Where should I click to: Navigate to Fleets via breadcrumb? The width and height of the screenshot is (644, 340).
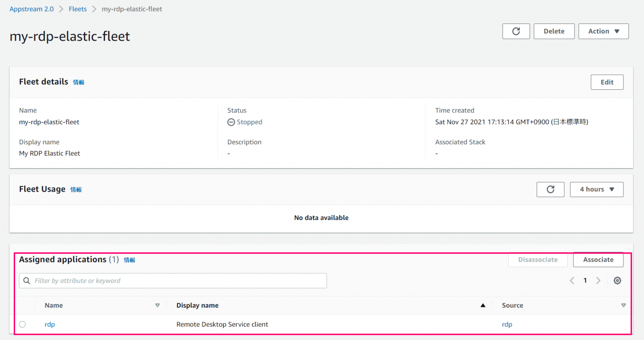click(78, 8)
